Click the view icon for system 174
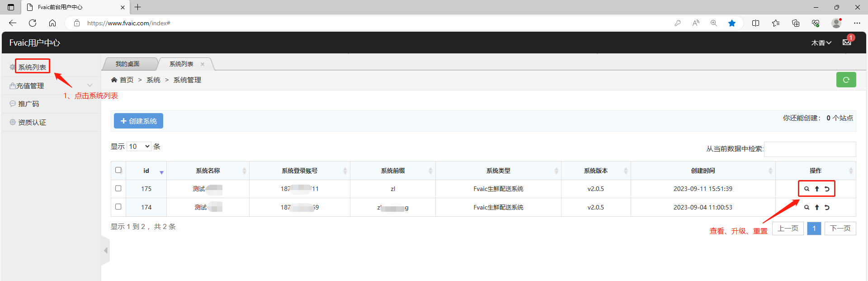This screenshot has height=281, width=868. (x=807, y=208)
